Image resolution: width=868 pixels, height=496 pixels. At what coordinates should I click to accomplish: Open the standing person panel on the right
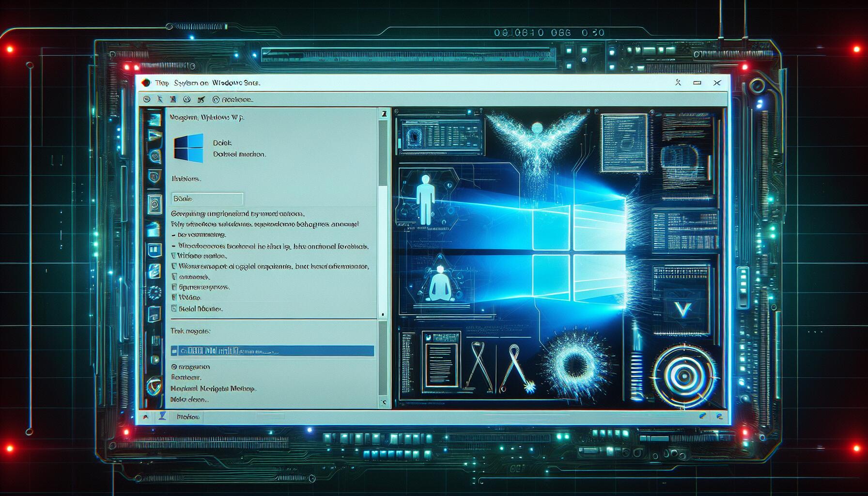428,200
